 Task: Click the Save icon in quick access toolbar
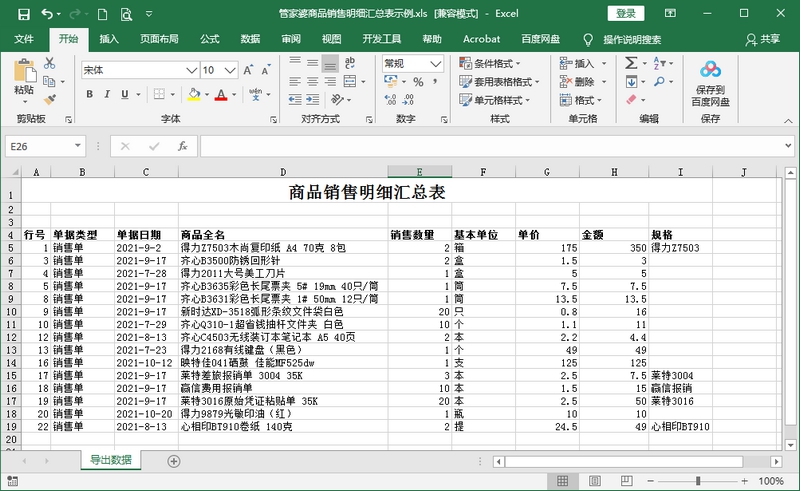pos(23,14)
